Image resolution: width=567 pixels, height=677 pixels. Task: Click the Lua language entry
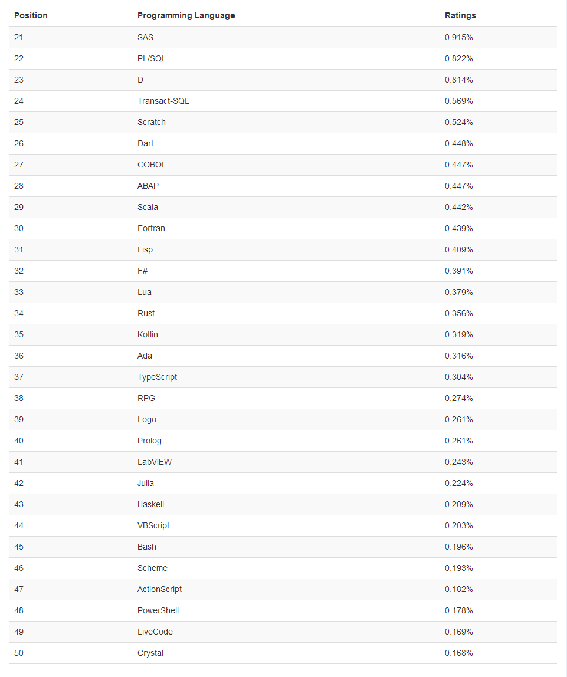tap(144, 292)
